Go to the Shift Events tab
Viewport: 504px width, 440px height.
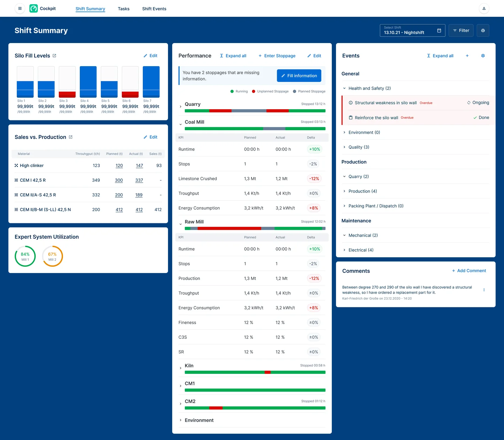pyautogui.click(x=154, y=9)
